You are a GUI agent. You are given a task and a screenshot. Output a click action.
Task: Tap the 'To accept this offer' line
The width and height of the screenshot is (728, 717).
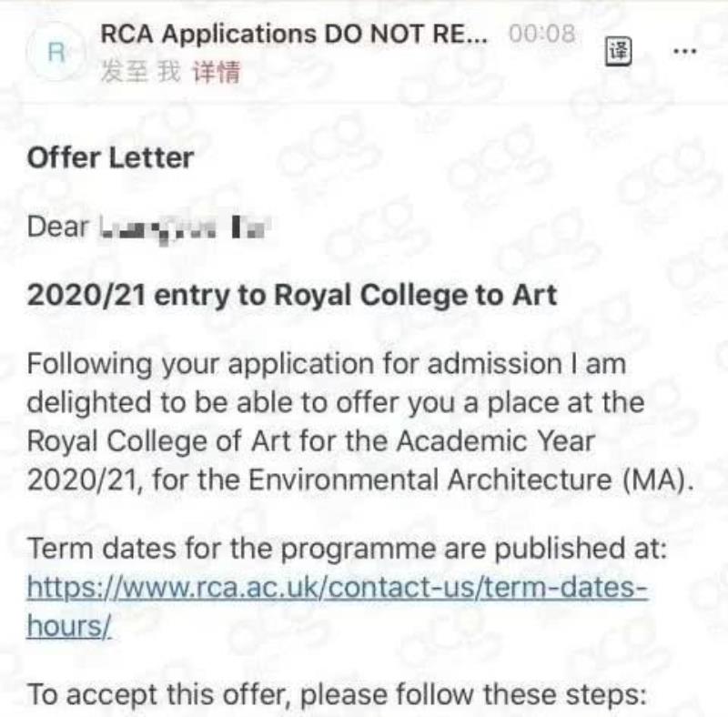click(336, 696)
